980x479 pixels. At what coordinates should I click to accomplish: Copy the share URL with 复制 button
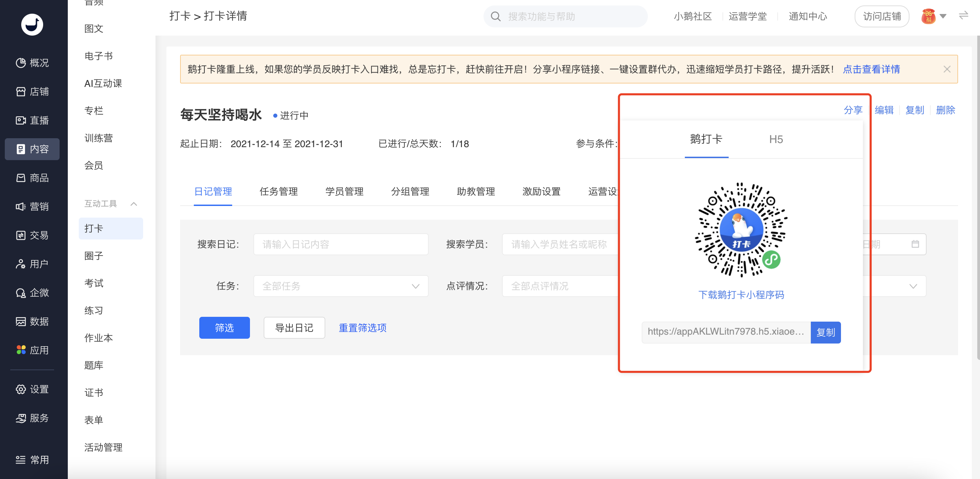(825, 332)
